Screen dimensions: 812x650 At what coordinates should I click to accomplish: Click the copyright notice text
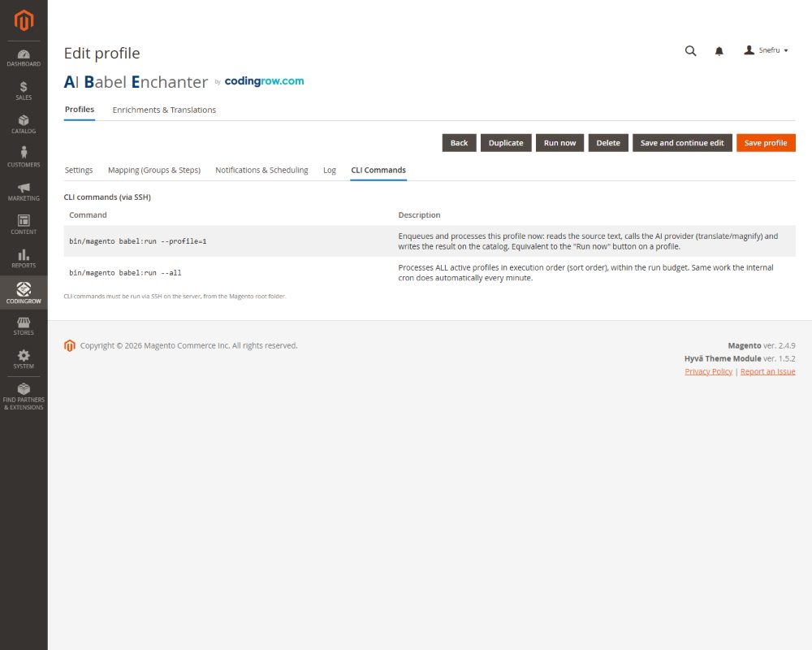[188, 346]
